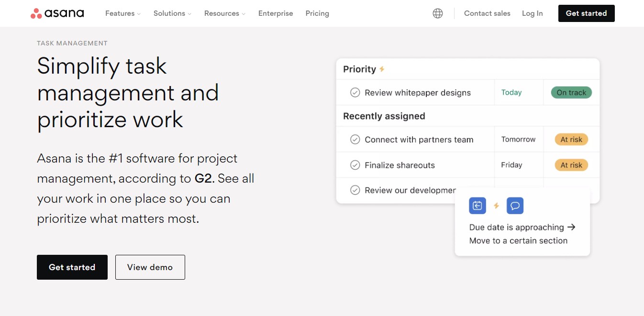Mark 'Finalize shareouts' complete
Viewport: 644px width, 316px height.
[x=355, y=165]
